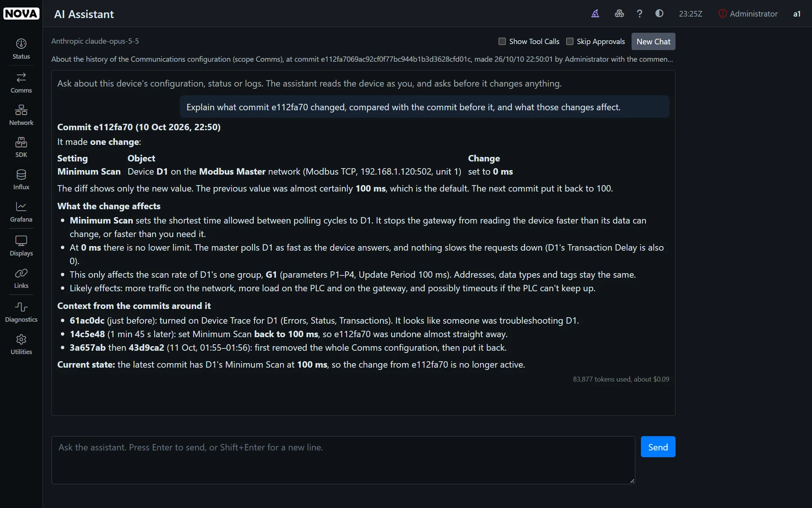Click the user message about commit e112fa70
The image size is (812, 508).
pos(424,107)
